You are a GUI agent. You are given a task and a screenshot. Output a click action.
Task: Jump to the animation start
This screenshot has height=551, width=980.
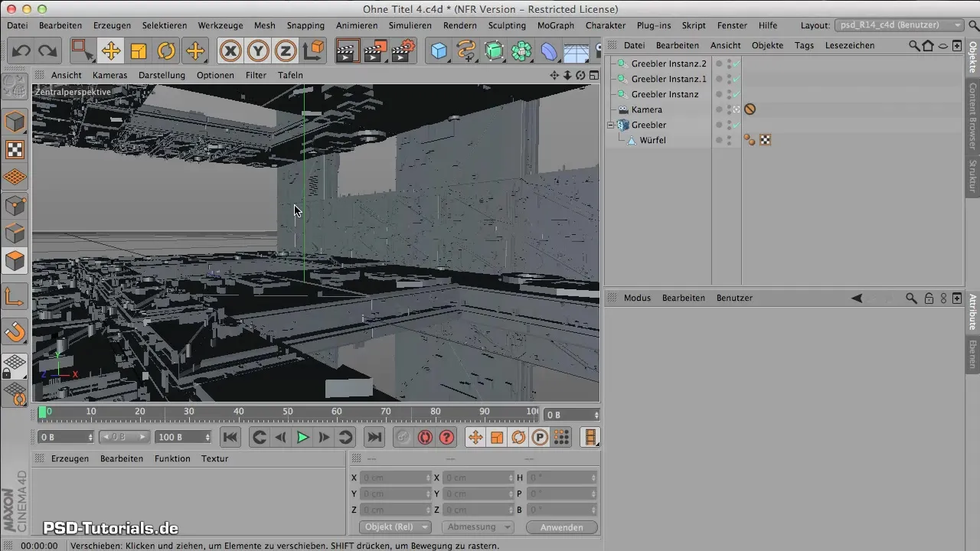[230, 437]
